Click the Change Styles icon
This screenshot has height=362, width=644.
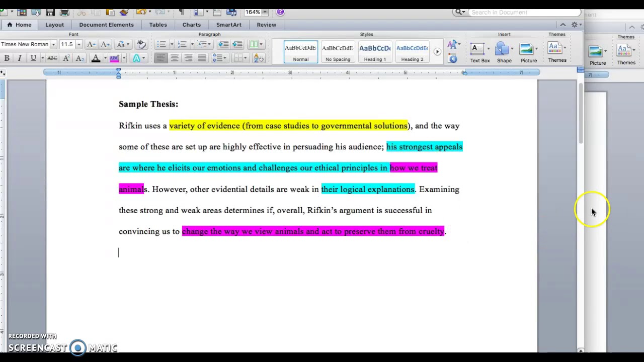point(452,45)
